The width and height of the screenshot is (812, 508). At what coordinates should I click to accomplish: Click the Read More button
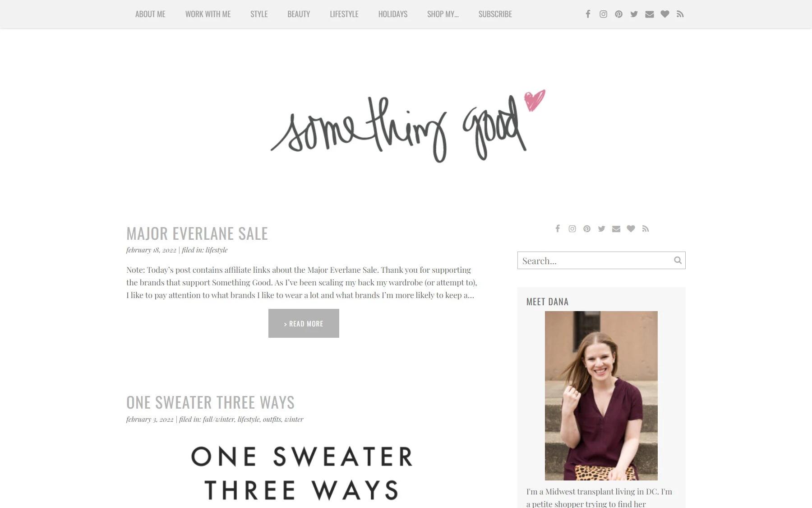click(304, 323)
